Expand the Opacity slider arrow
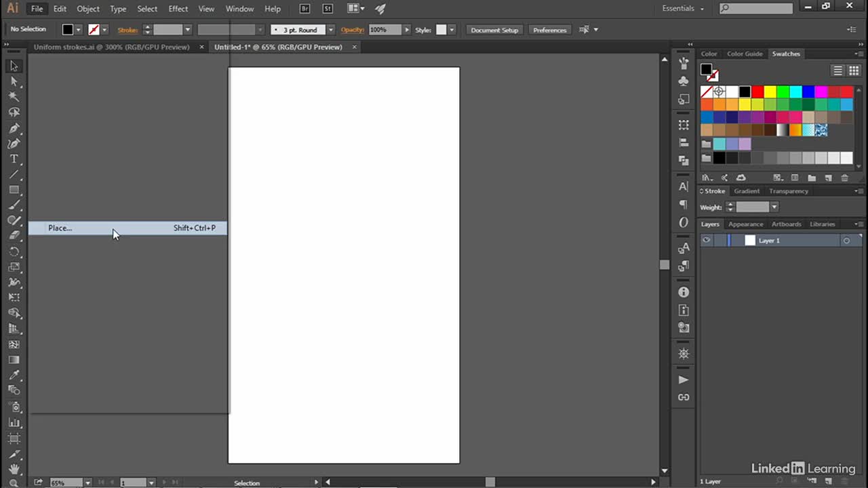The width and height of the screenshot is (868, 488). click(x=407, y=30)
